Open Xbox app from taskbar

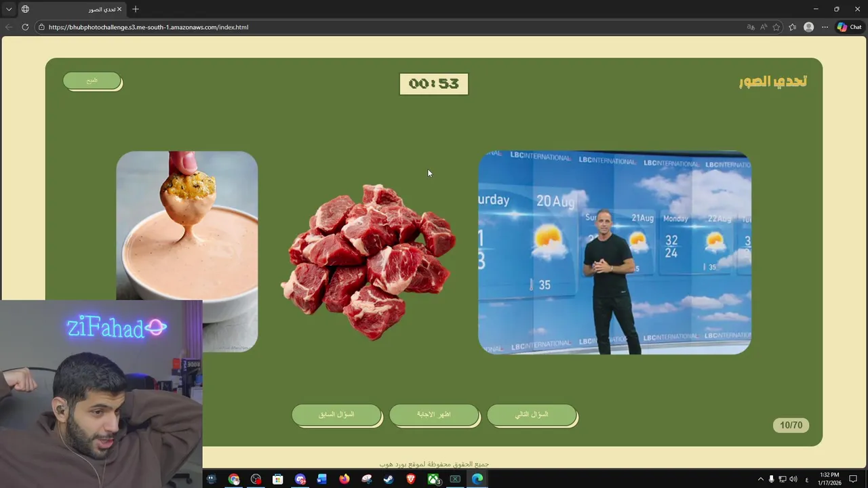[x=434, y=479]
